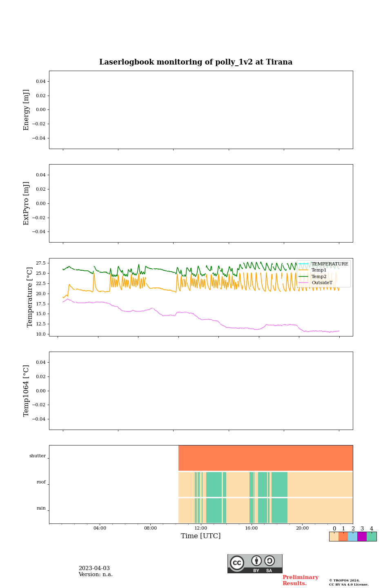Click the '16:00' time tick label
This screenshot has height=588, width=392.
[x=252, y=528]
